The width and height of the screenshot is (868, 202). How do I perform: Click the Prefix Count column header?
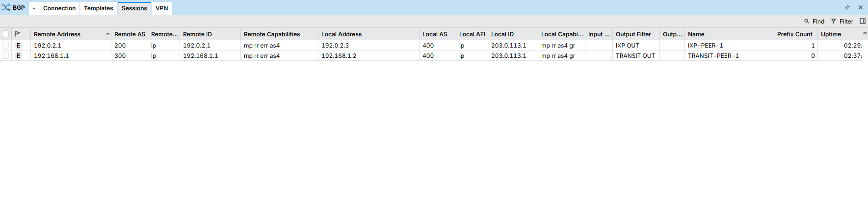[795, 34]
